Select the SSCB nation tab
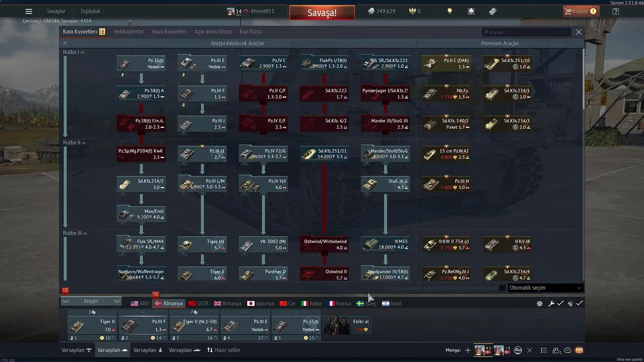 [199, 304]
